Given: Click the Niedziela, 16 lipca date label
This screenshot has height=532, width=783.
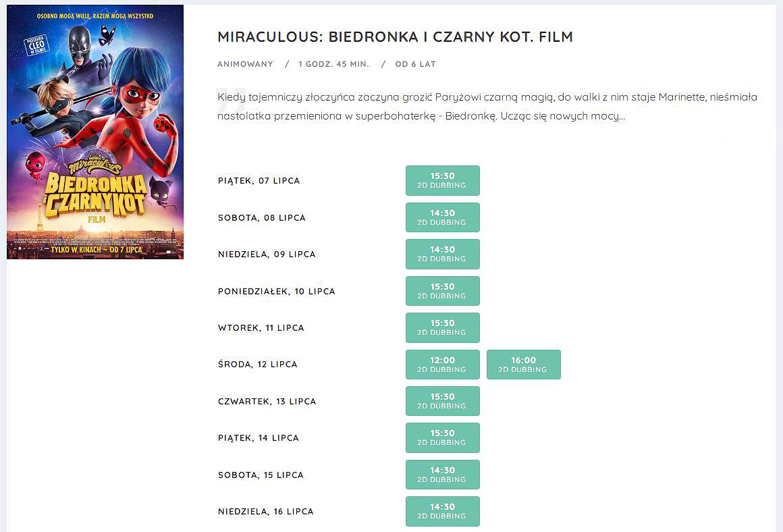Looking at the screenshot, I should pyautogui.click(x=265, y=512).
